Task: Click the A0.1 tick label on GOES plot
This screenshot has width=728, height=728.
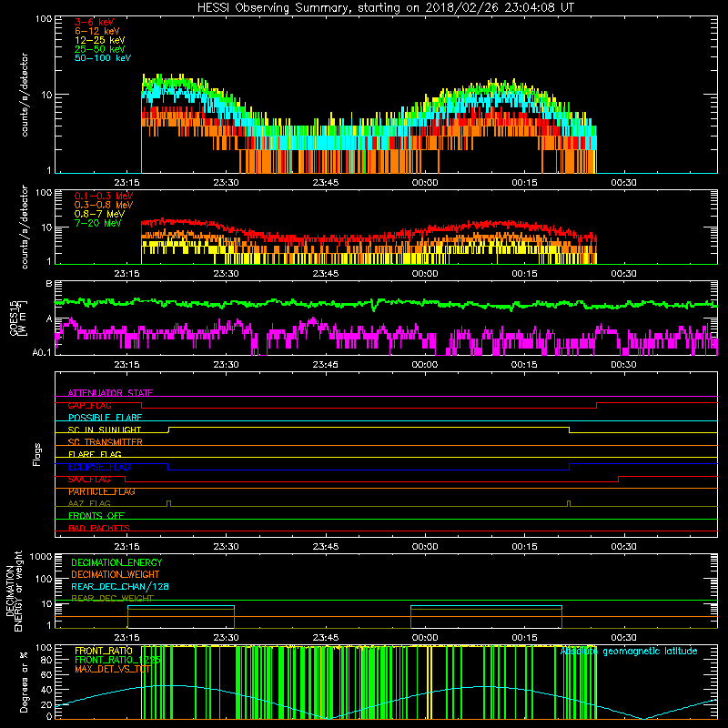Action: click(42, 353)
